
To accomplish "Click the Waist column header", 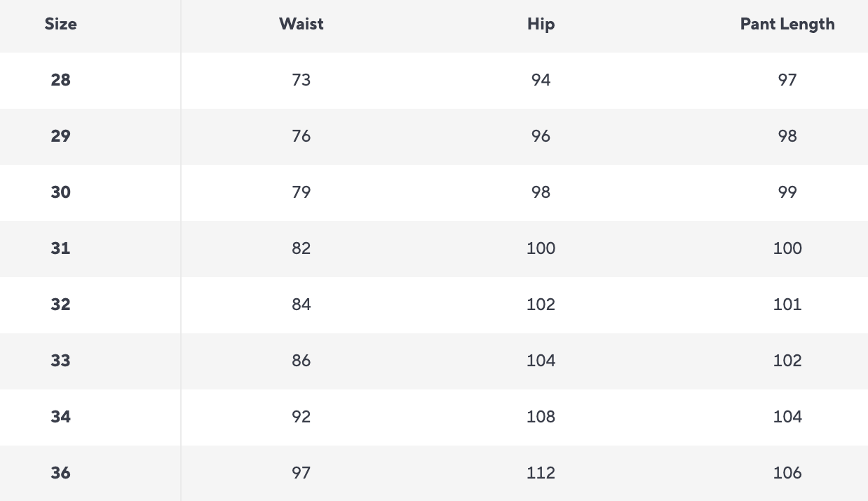I will pyautogui.click(x=301, y=24).
